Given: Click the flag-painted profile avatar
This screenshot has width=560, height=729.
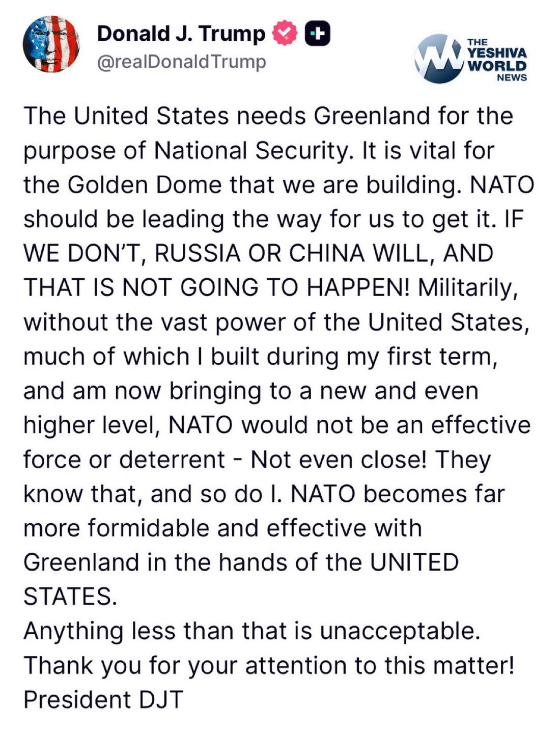Looking at the screenshot, I should click(x=51, y=44).
